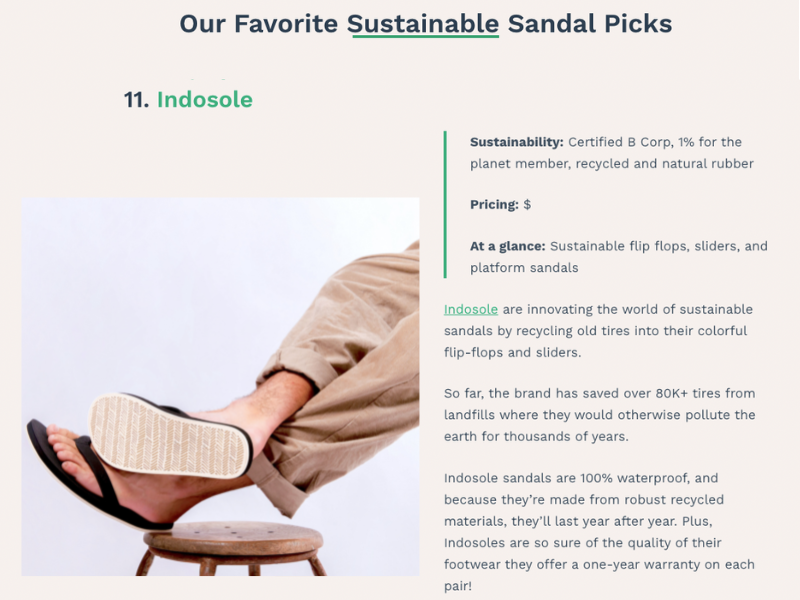Click the word Favorite in page title
The height and width of the screenshot is (600, 800).
pyautogui.click(x=286, y=24)
